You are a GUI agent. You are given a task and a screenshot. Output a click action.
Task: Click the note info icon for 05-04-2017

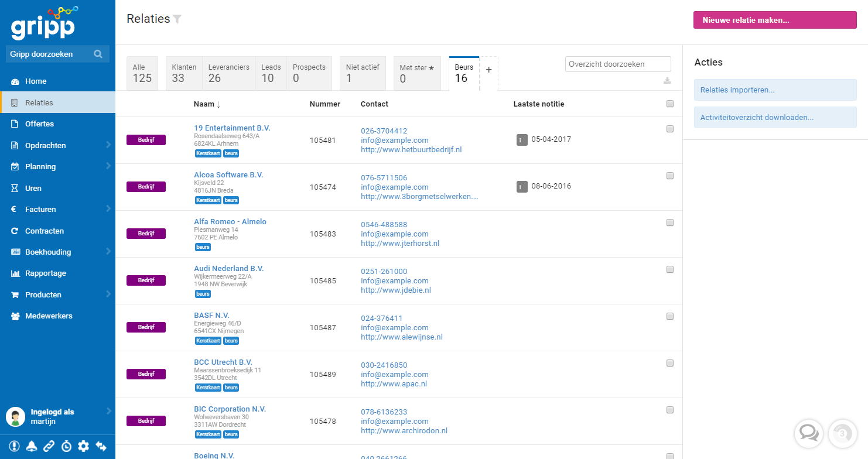coord(522,140)
